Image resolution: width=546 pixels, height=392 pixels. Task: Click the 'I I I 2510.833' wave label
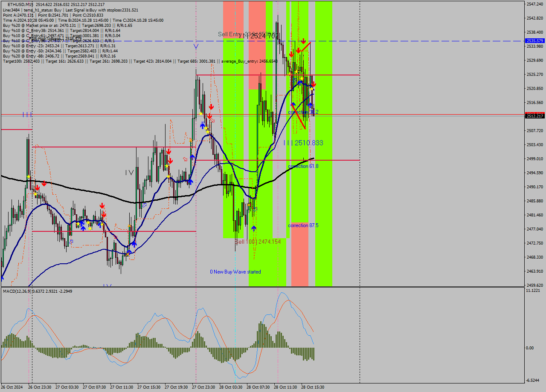(x=303, y=143)
